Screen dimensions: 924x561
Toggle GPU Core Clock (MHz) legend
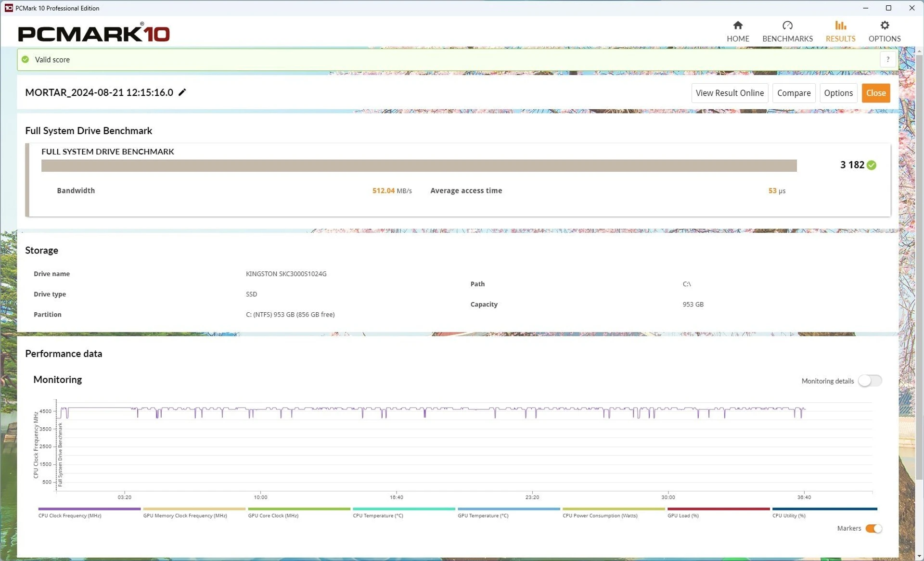299,512
